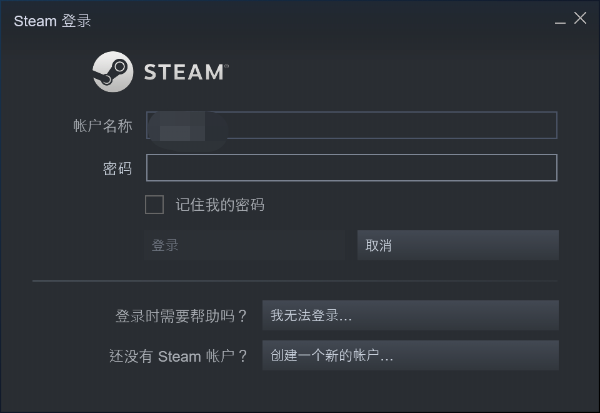Minimize the Steam login window
The image size is (600, 413).
pos(560,20)
